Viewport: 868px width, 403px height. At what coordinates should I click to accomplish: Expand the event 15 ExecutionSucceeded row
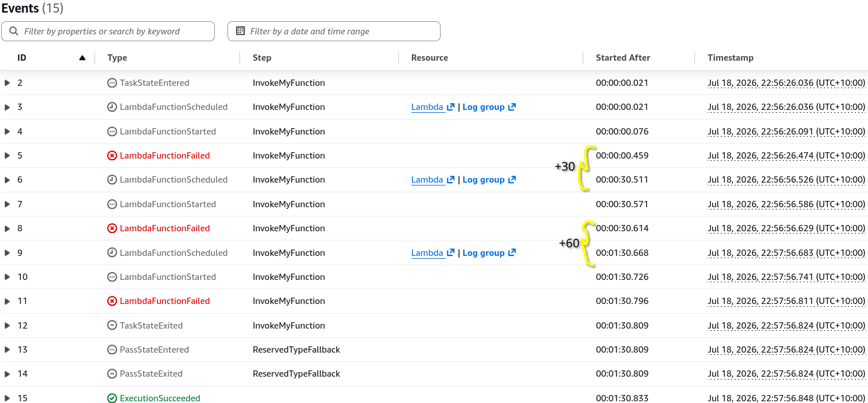click(x=7, y=398)
